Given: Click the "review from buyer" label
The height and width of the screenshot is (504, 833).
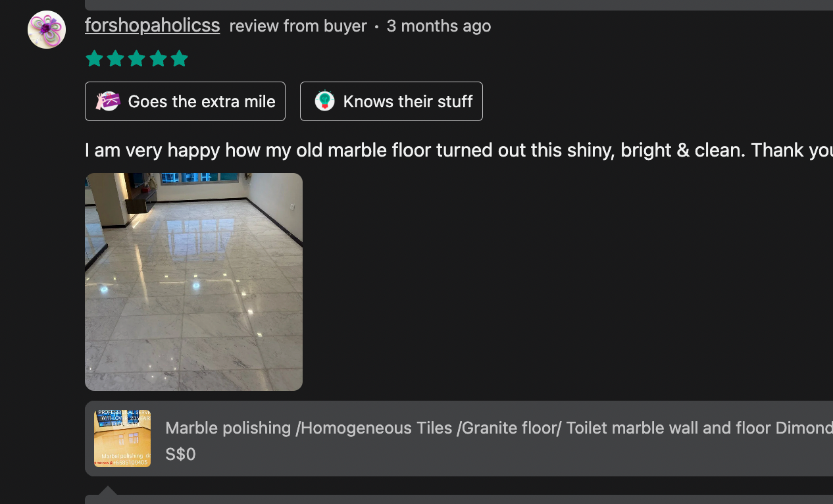Looking at the screenshot, I should tap(297, 26).
